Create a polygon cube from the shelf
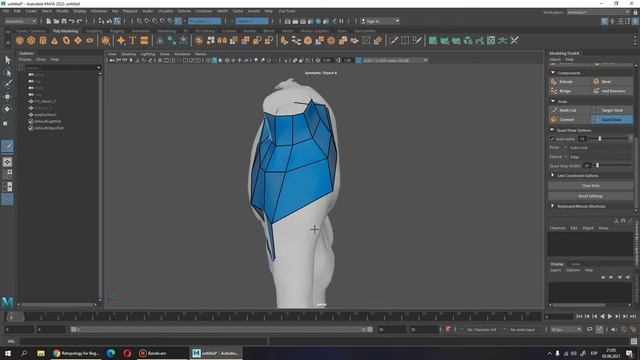 [31, 40]
